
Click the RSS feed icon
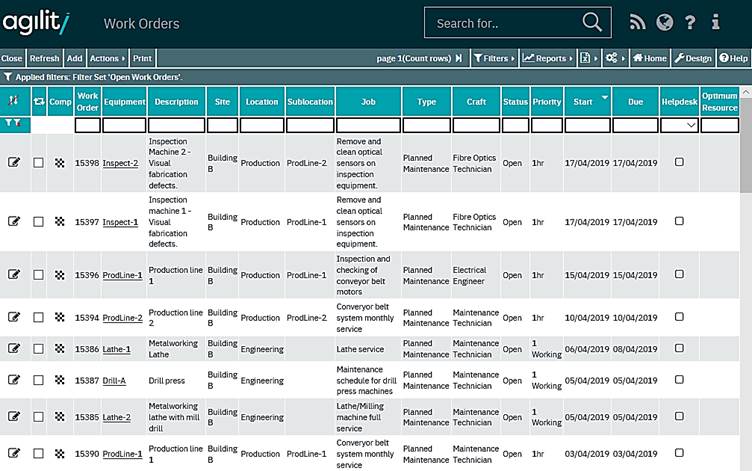[x=637, y=23]
